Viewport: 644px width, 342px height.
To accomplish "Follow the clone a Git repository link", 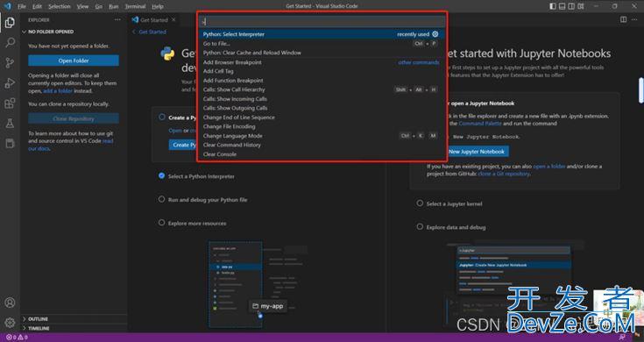I will point(504,174).
